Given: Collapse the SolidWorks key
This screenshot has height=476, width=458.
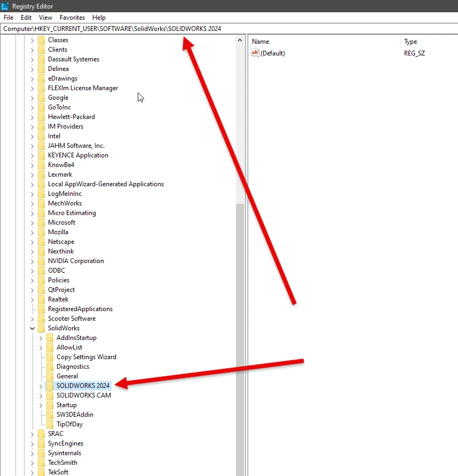Looking at the screenshot, I should 32,329.
